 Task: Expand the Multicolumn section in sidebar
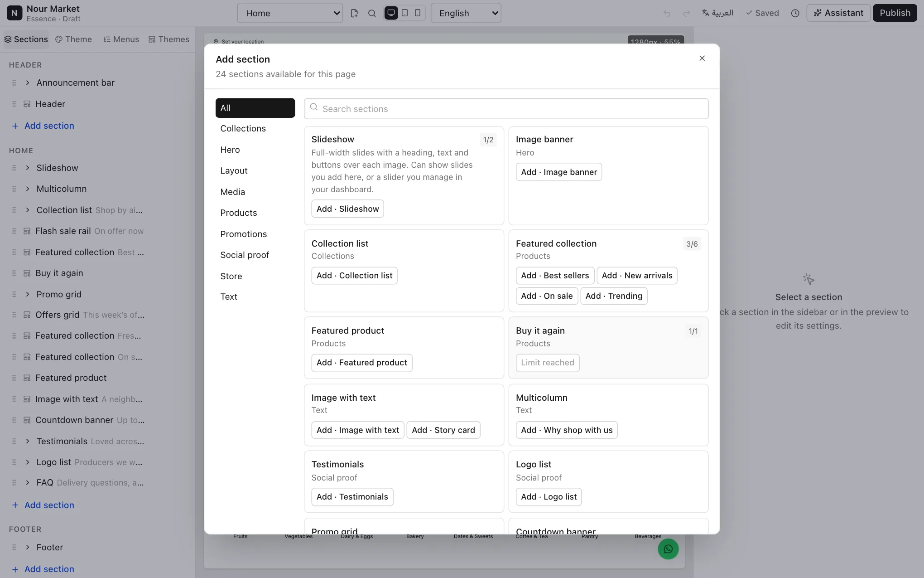(x=28, y=189)
